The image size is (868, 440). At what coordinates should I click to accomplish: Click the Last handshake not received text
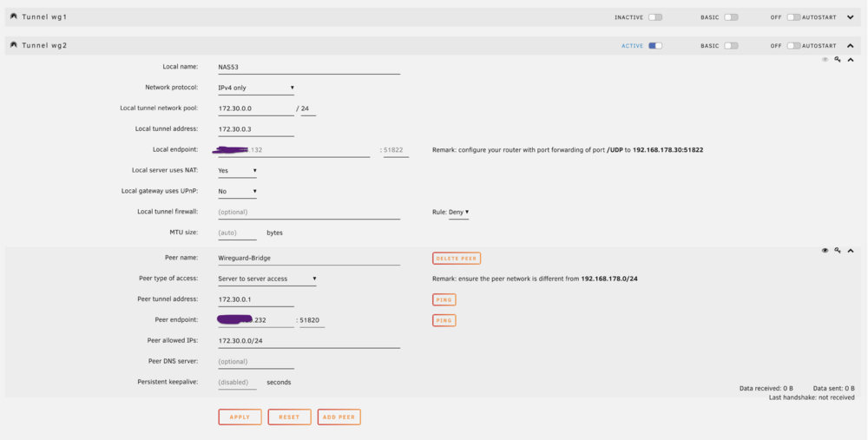point(812,397)
